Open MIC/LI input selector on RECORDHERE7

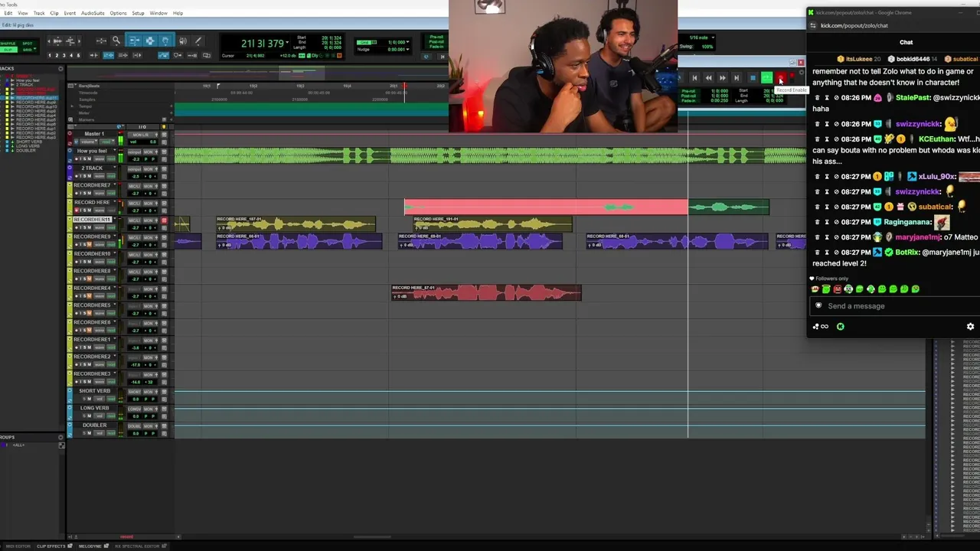(134, 186)
